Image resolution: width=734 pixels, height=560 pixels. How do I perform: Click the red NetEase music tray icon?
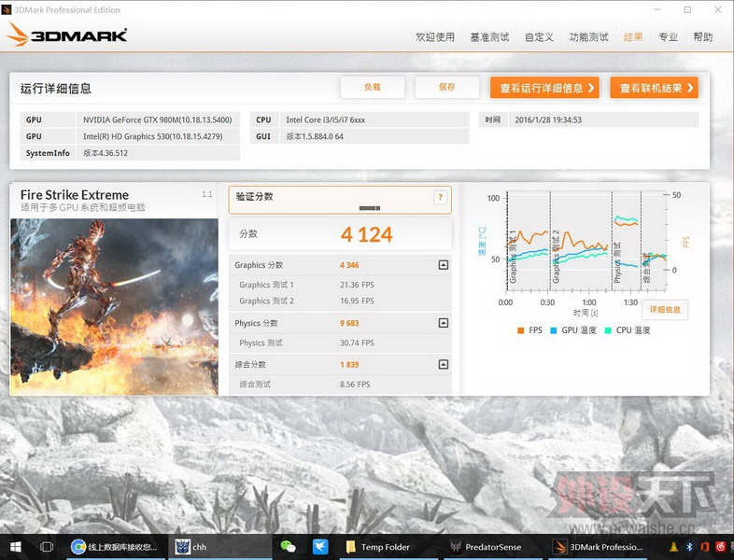(720, 547)
